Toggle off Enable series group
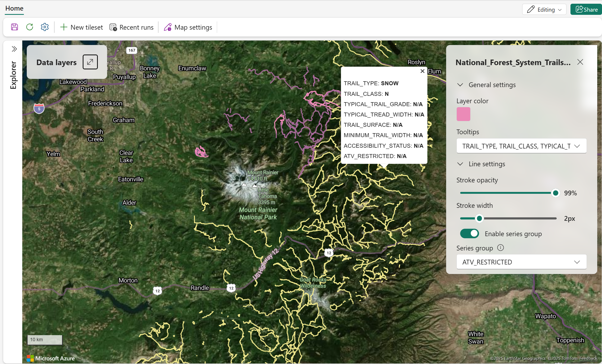The image size is (602, 364). pos(469,233)
